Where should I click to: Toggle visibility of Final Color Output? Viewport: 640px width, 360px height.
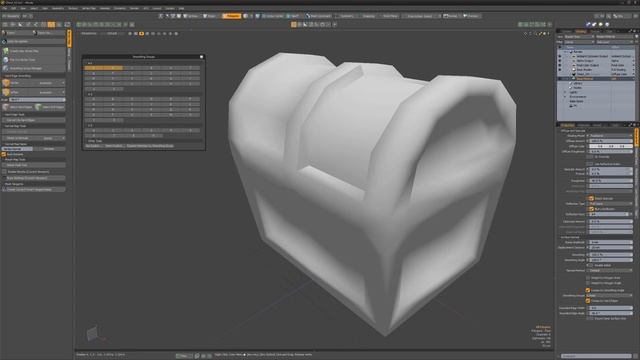tap(560, 65)
